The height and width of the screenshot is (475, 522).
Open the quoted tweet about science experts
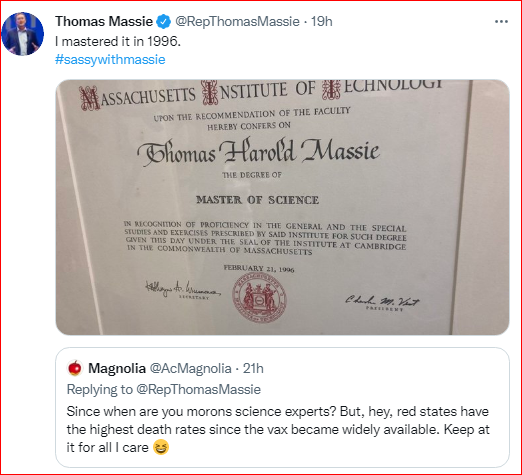tap(282, 407)
